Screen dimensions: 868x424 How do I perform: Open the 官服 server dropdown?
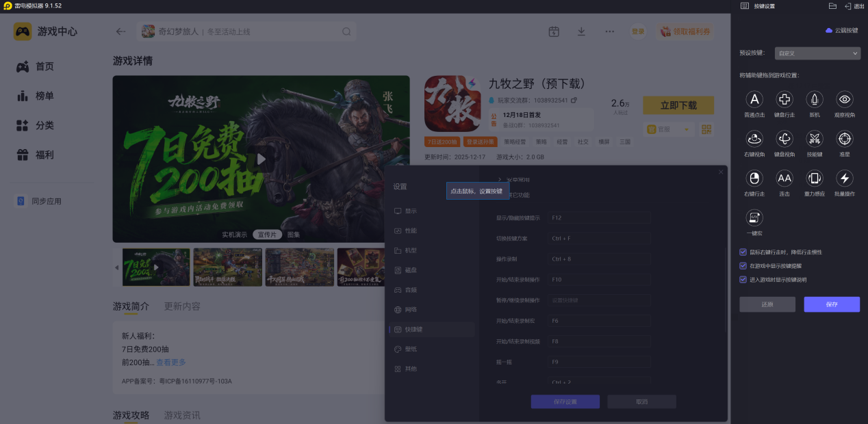pyautogui.click(x=668, y=129)
